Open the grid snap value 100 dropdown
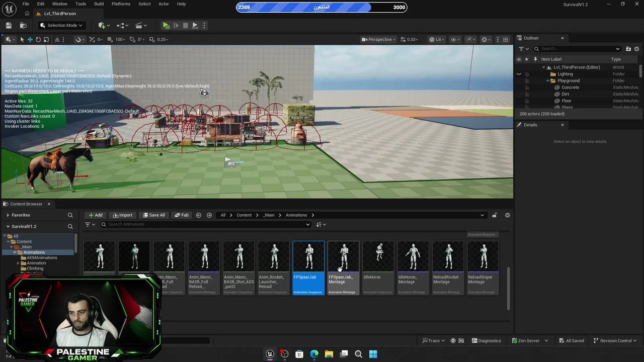Screen dimensions: 644x362 (120, 39)
